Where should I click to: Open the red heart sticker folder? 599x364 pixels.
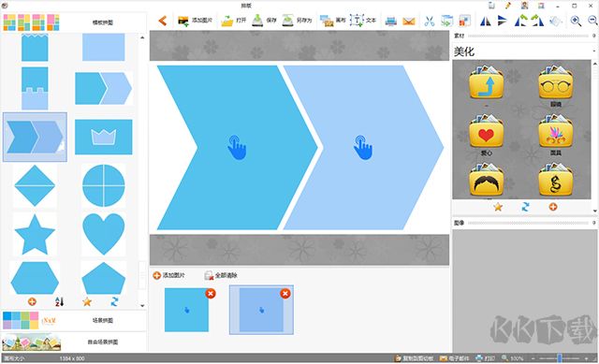486,132
